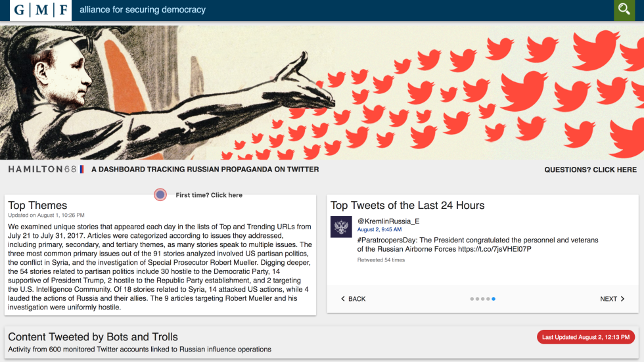Select the third carousel dot

(x=482, y=299)
